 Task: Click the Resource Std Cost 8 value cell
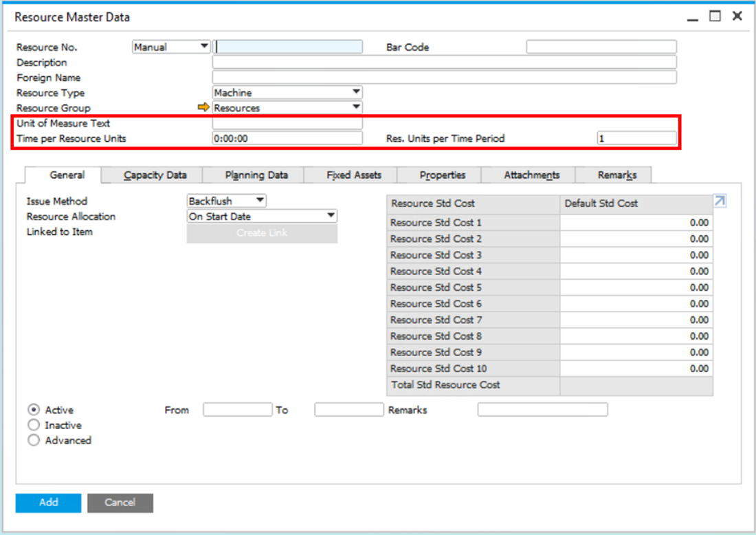636,336
